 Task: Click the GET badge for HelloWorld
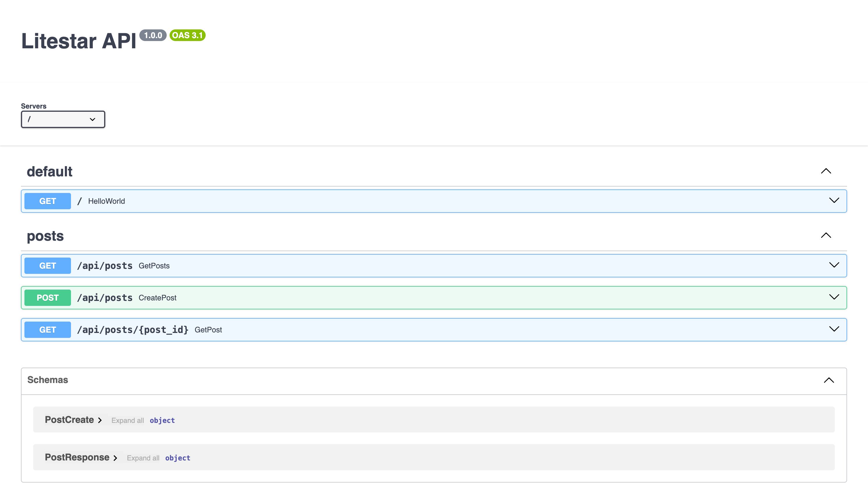(48, 201)
